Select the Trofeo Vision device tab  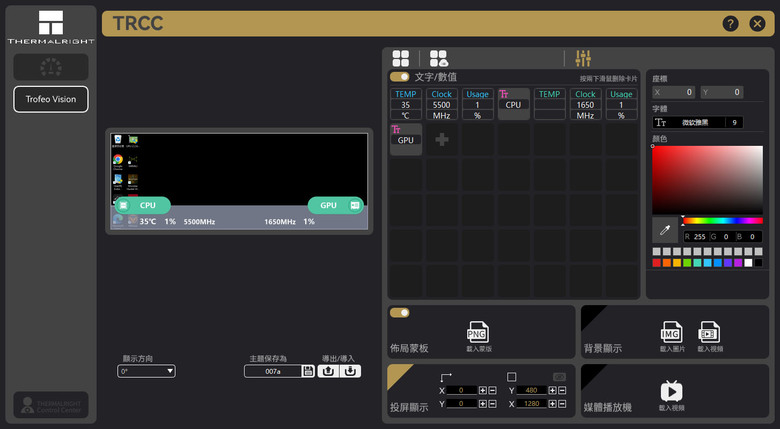(x=51, y=99)
